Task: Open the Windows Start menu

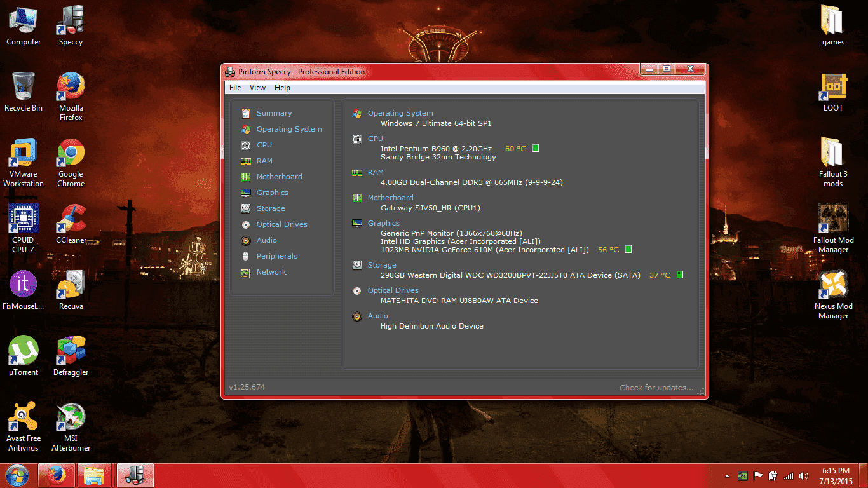Action: [x=17, y=475]
